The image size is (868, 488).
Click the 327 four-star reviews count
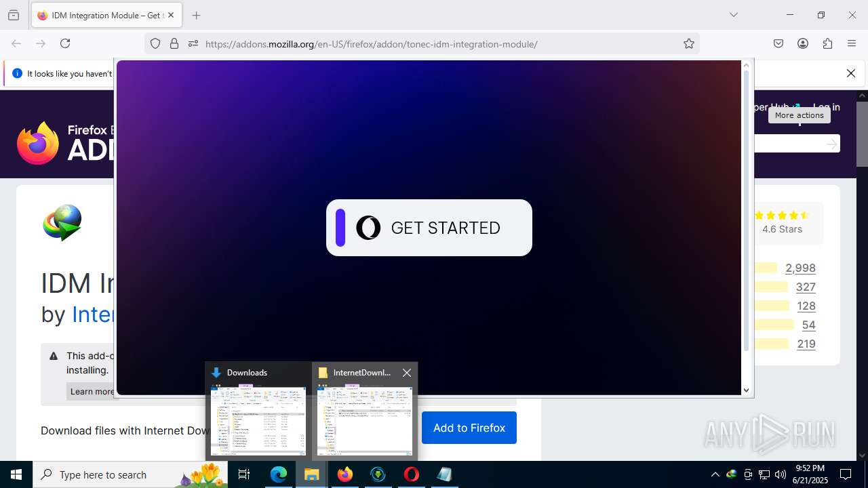pos(806,287)
